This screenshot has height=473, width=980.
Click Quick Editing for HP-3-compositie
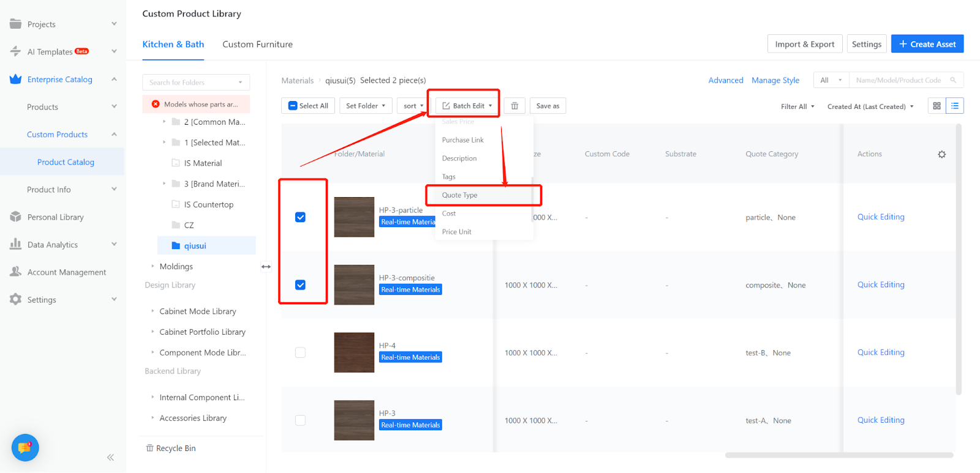pyautogui.click(x=880, y=285)
